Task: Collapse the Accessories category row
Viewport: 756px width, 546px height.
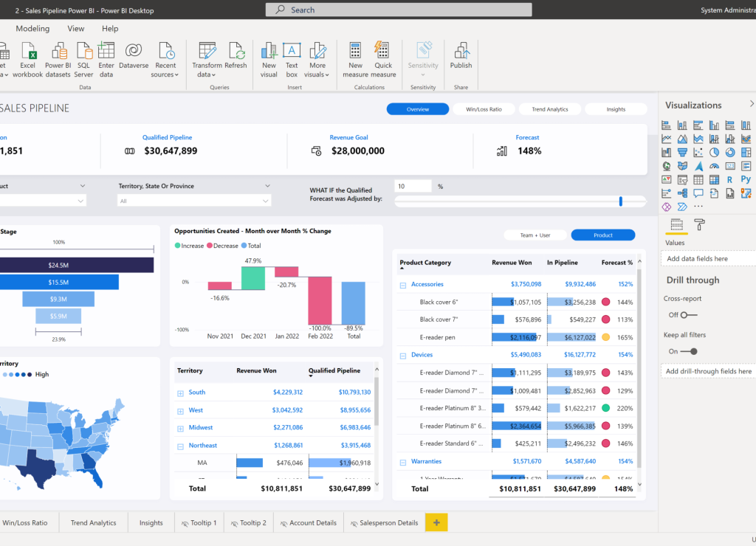Action: [403, 286]
